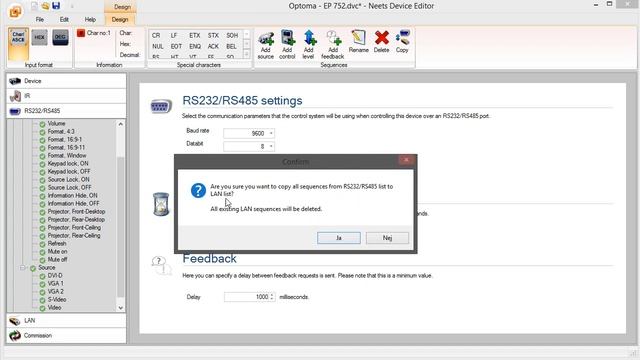
Task: Select the Mute on tree item
Action: point(57,251)
